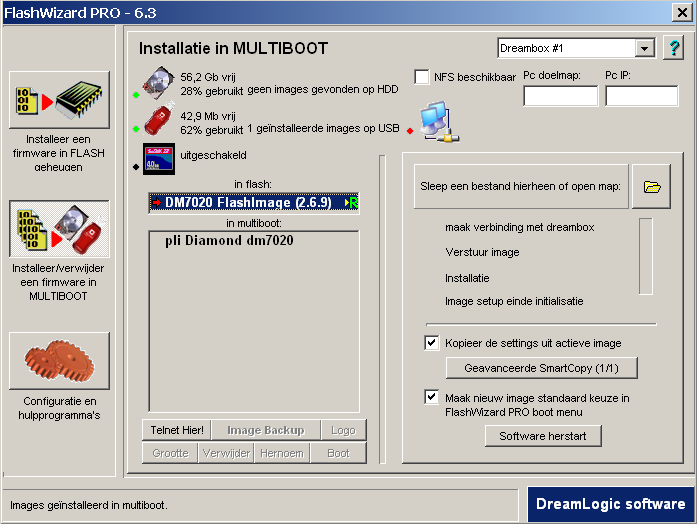Click the green R marker on flash image
Screen dimensions: 697x524
coord(352,203)
